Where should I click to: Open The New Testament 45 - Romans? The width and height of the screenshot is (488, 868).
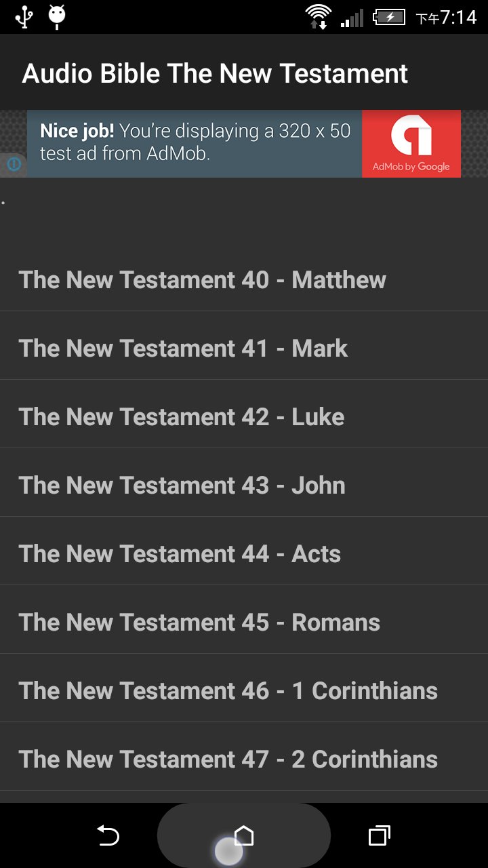(x=199, y=623)
